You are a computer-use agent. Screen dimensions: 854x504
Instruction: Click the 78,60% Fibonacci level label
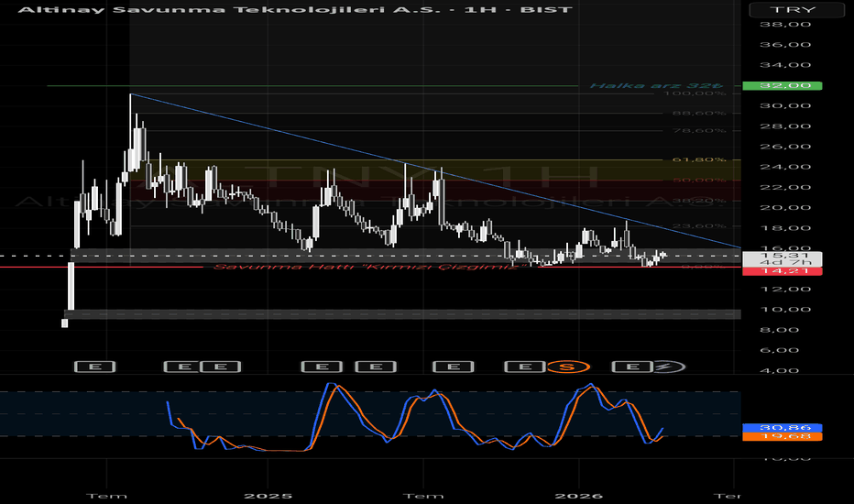[699, 131]
